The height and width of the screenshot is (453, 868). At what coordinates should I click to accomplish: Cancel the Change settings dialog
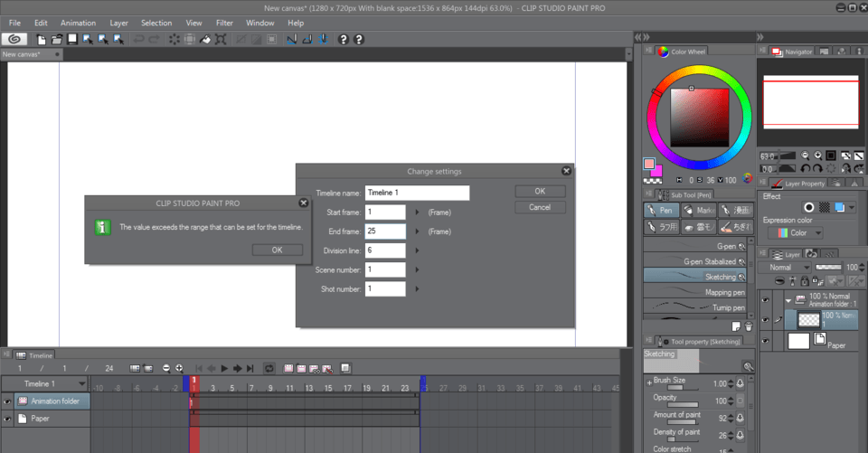click(x=540, y=207)
